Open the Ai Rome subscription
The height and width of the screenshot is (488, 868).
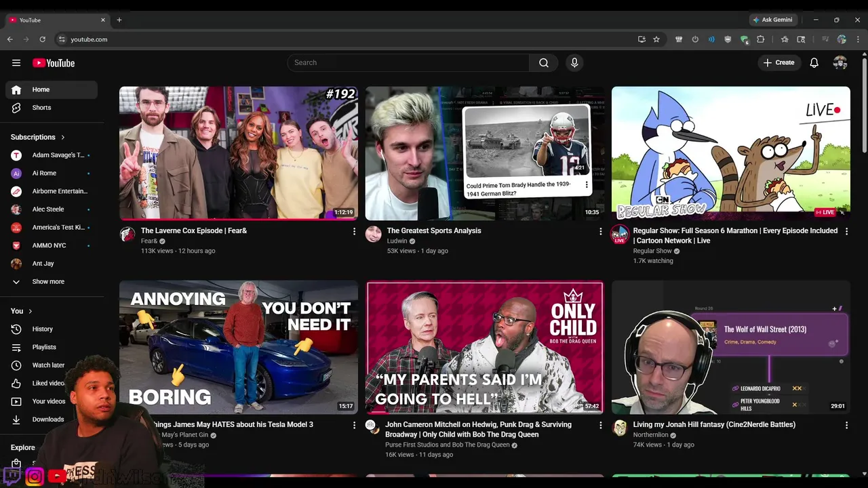[52, 174]
